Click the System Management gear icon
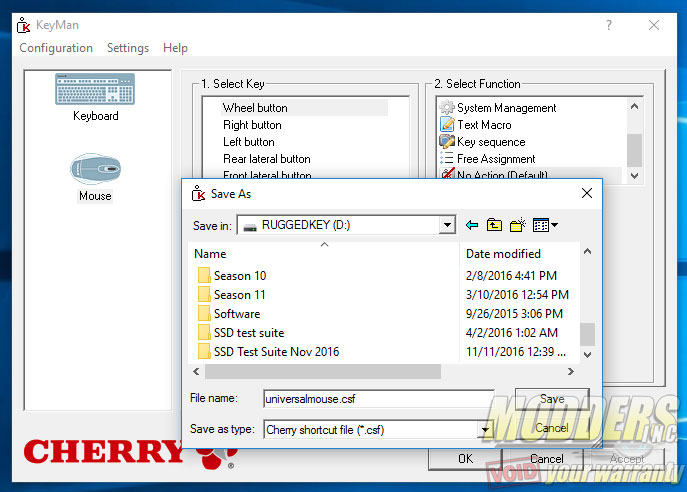This screenshot has width=687, height=492. 447,107
